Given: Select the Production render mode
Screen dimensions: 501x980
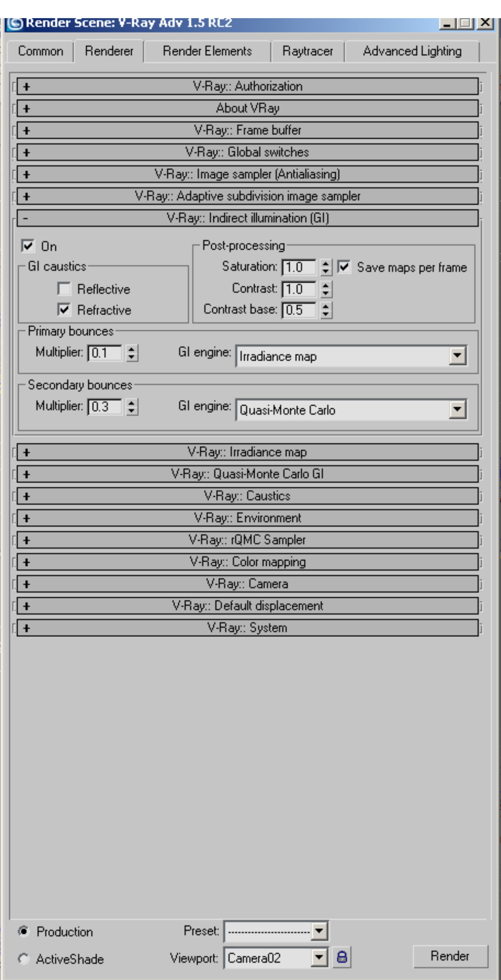Looking at the screenshot, I should click(x=24, y=931).
